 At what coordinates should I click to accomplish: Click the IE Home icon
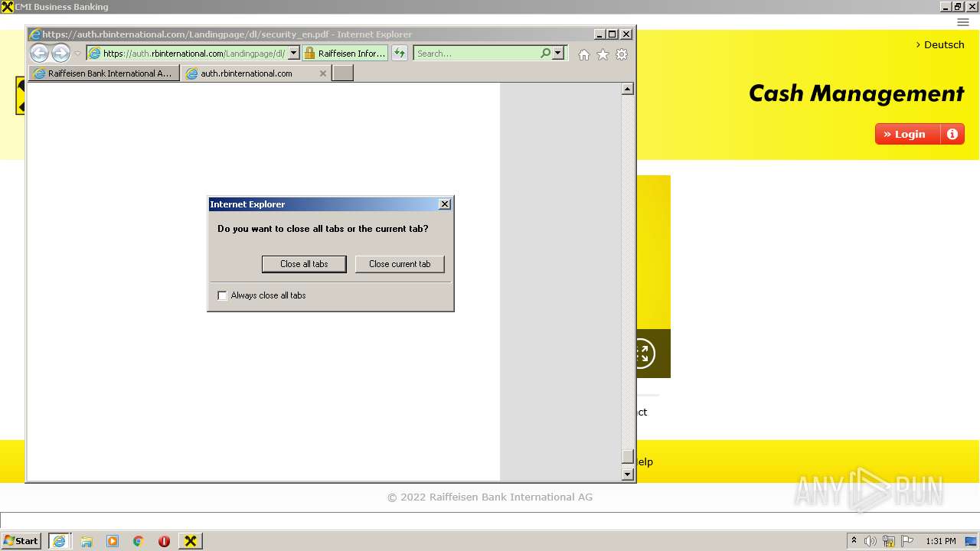(x=584, y=54)
